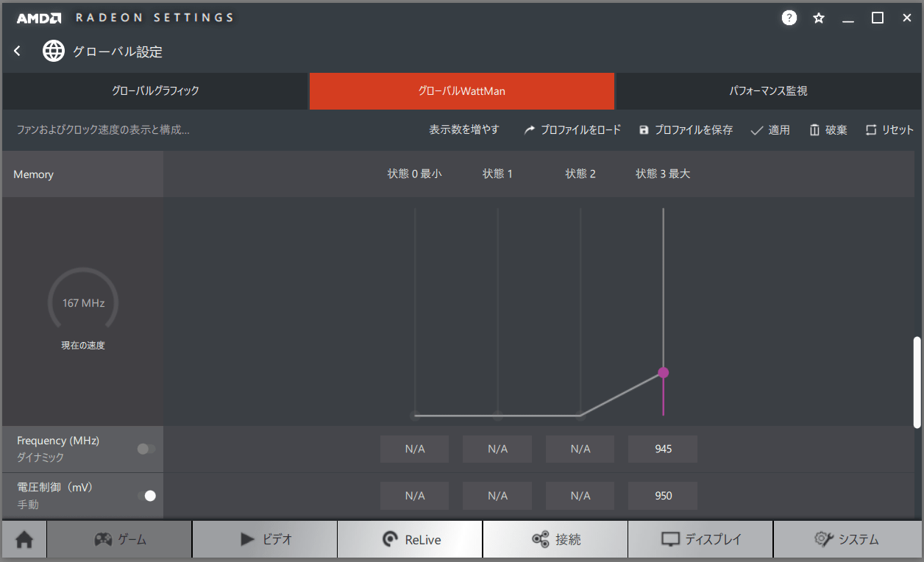Image resolution: width=924 pixels, height=562 pixels.
Task: Click state 0 voltage N/A field
Action: [x=415, y=496]
